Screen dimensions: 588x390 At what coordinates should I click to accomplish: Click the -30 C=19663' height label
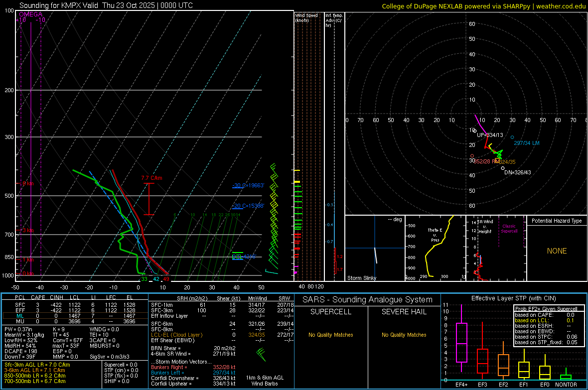[248, 185]
